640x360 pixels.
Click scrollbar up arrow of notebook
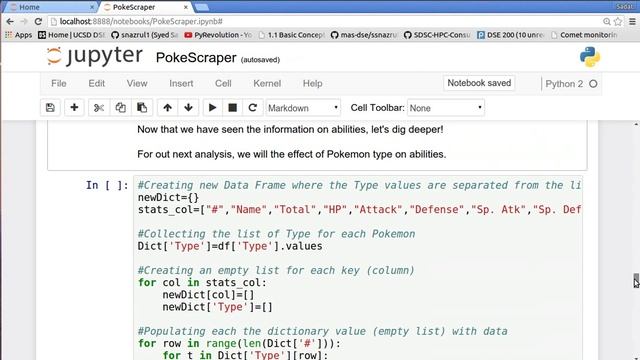click(x=636, y=124)
